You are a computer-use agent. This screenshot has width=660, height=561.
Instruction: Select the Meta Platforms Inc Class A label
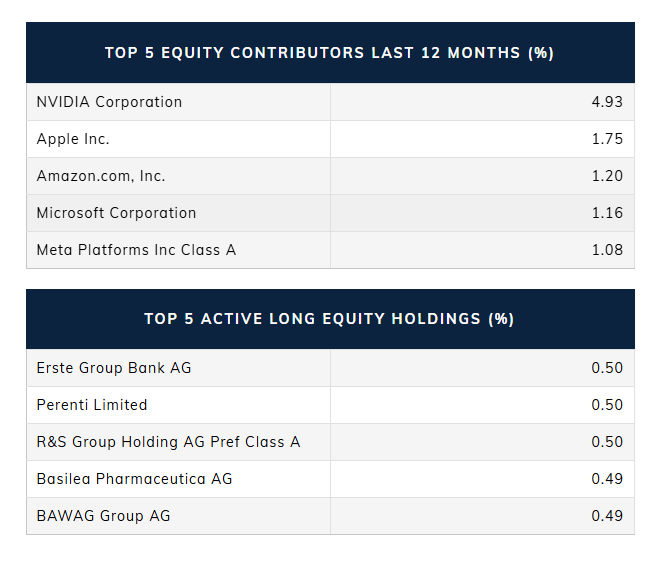(x=136, y=250)
